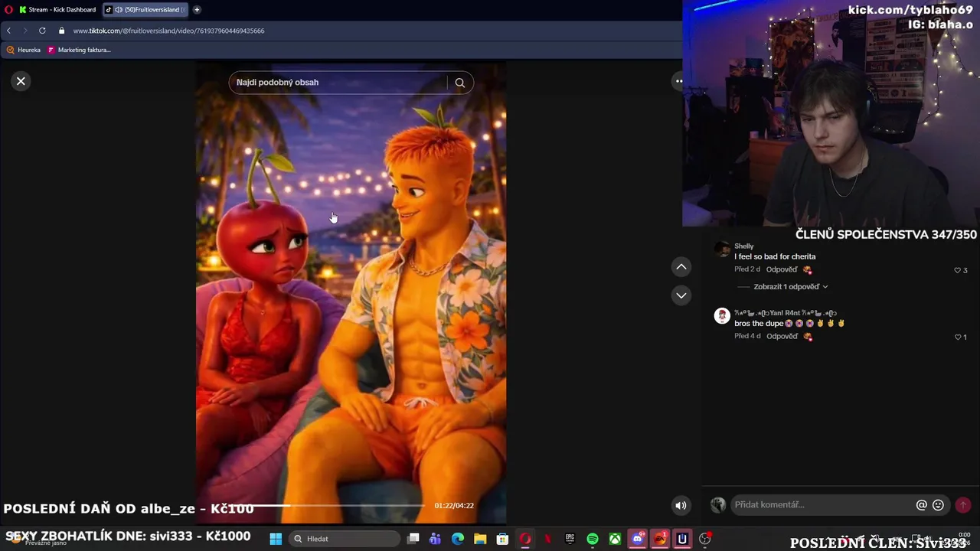The image size is (980, 551).
Task: Open Netflix from the taskbar
Action: (547, 539)
